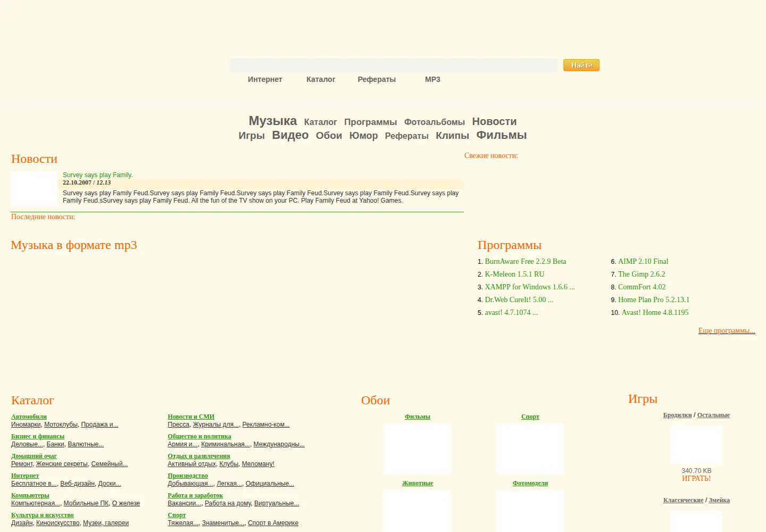Image resolution: width=766 pixels, height=532 pixels.
Task: Open Avast! Home 4.8.1195 link
Action: (655, 312)
